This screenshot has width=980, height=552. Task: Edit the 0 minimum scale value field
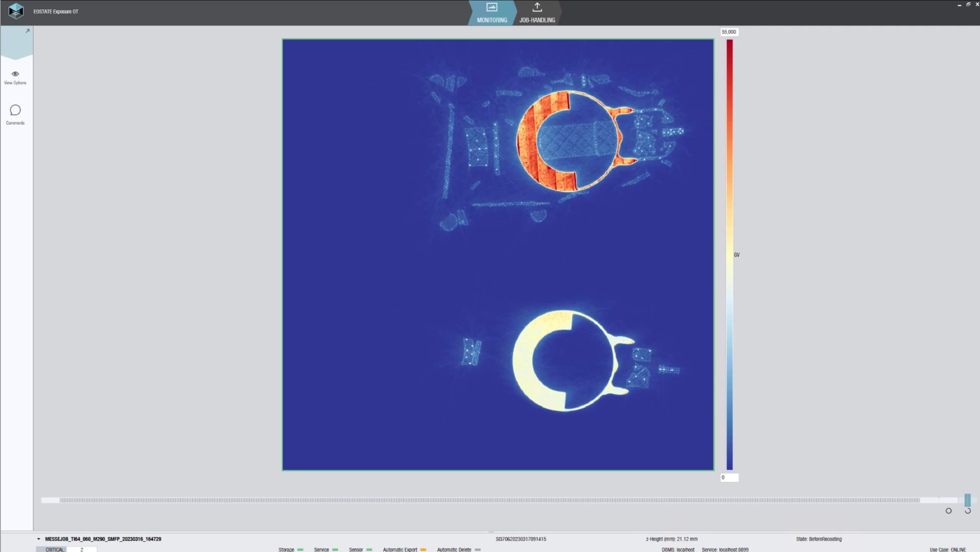coord(729,478)
